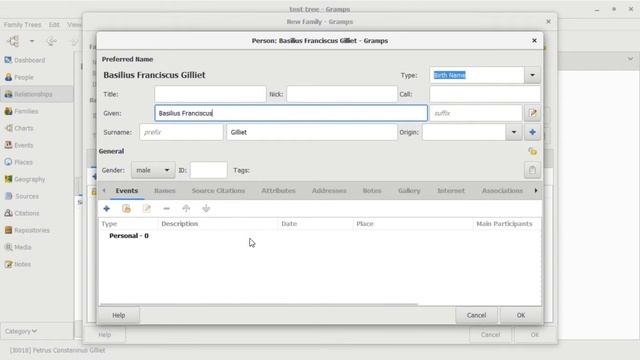Click remove event minus icon
The width and height of the screenshot is (640, 360).
point(166,209)
